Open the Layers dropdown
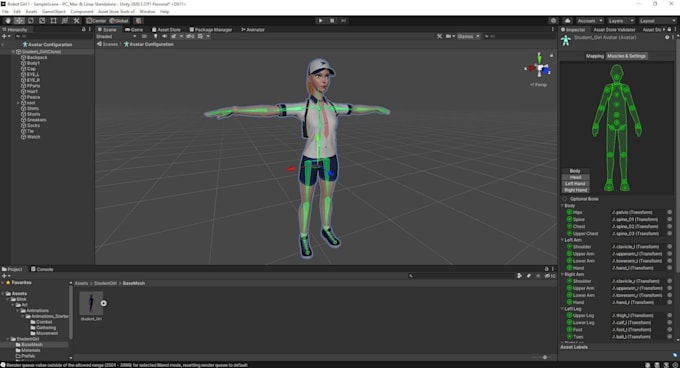 pos(620,21)
